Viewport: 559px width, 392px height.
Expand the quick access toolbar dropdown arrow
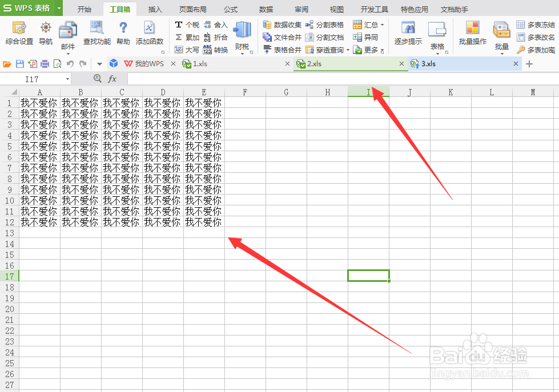click(x=99, y=64)
